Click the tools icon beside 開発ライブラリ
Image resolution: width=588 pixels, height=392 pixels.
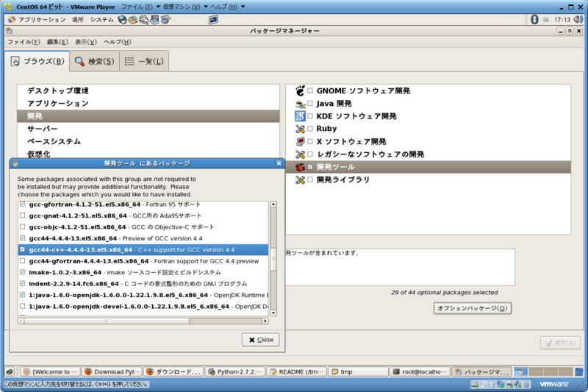pyautogui.click(x=300, y=179)
